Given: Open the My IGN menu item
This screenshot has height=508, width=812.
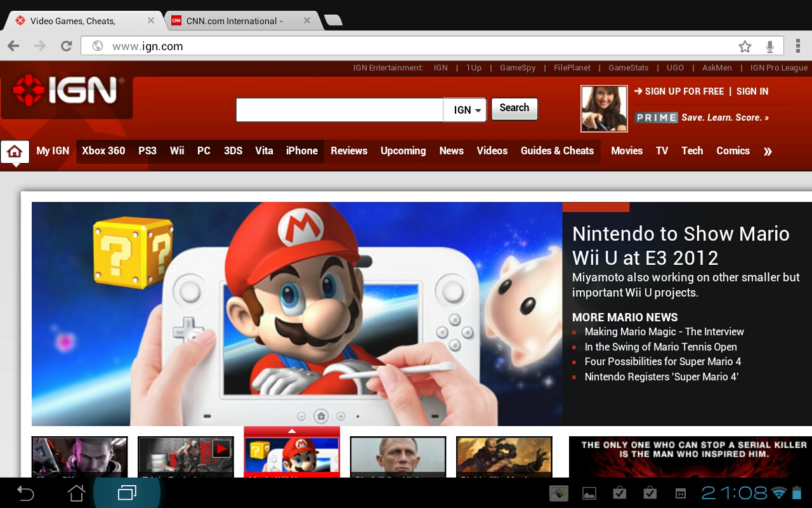Looking at the screenshot, I should [x=53, y=150].
